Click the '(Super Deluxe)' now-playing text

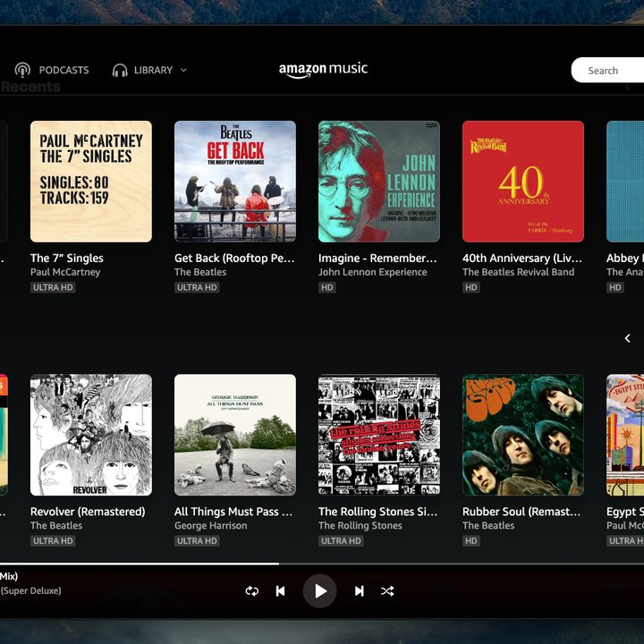pos(30,591)
